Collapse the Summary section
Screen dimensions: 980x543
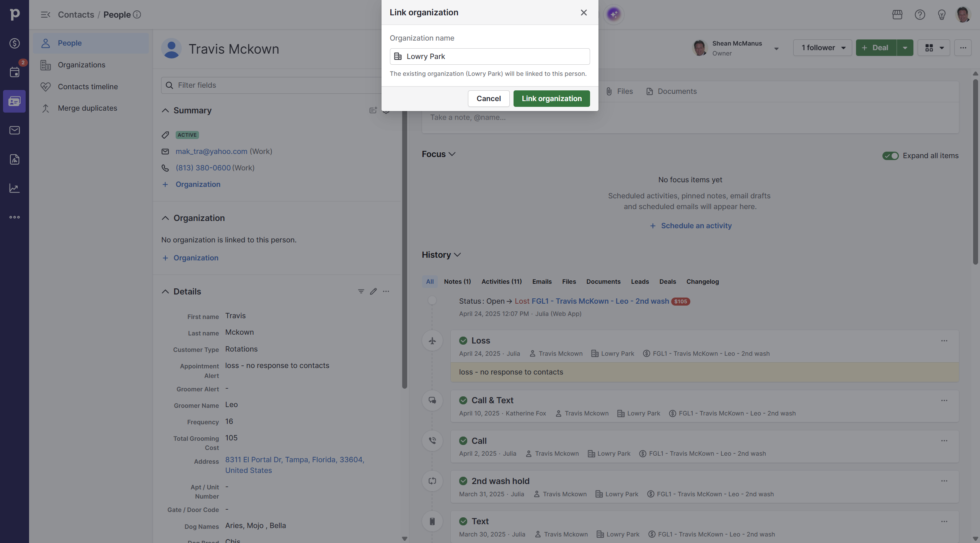(165, 110)
